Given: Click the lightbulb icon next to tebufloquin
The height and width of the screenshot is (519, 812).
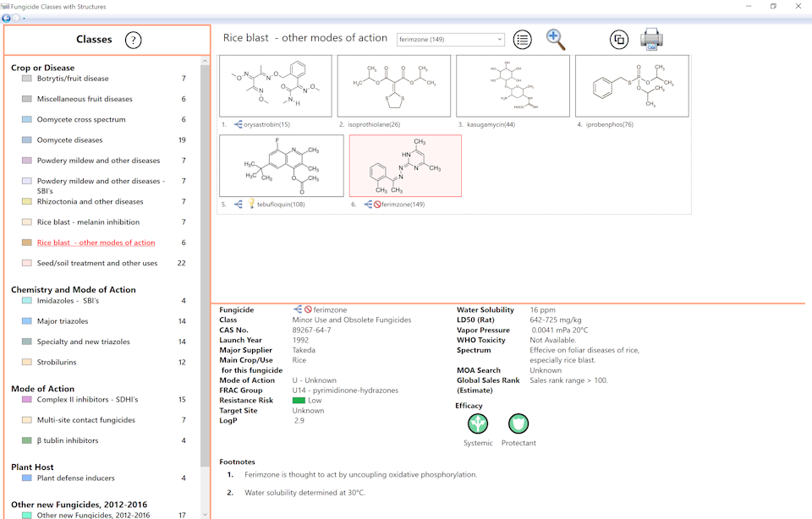Looking at the screenshot, I should pyautogui.click(x=251, y=205).
